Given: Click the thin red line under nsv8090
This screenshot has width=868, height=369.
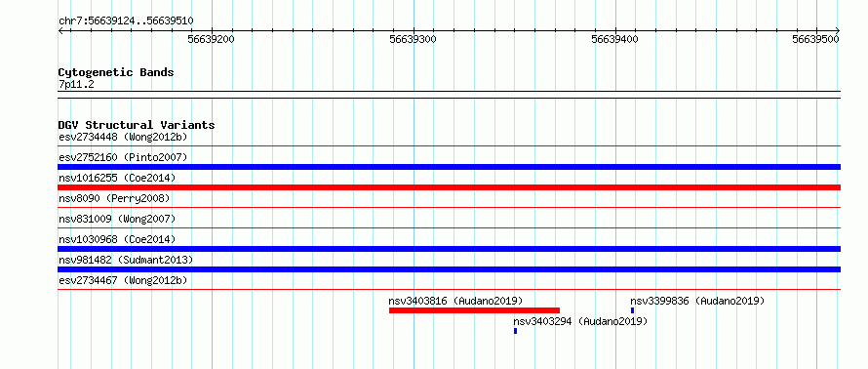Looking at the screenshot, I should pyautogui.click(x=449, y=208).
